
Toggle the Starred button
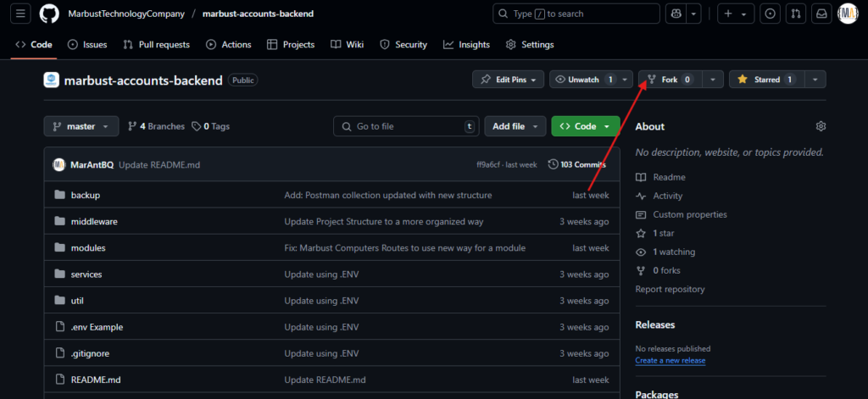pos(766,80)
